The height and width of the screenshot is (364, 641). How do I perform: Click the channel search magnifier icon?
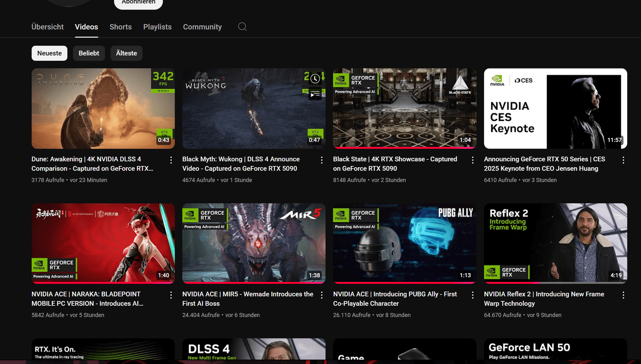[242, 27]
